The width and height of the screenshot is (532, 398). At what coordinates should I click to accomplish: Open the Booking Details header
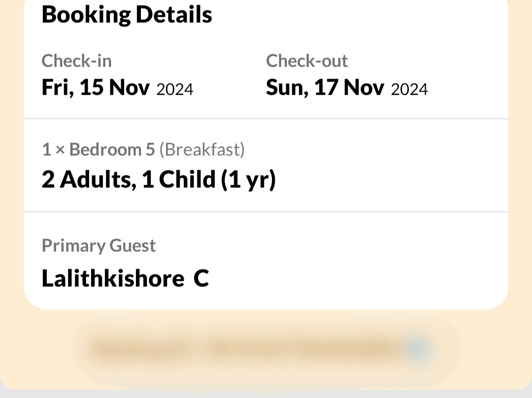[x=127, y=14]
